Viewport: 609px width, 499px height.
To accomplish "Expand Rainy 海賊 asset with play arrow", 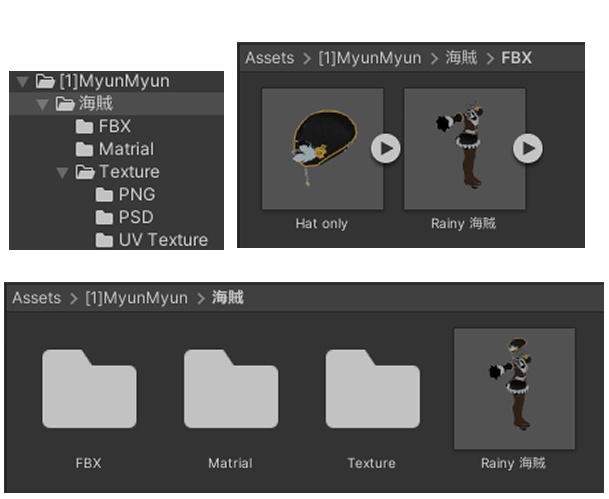I will [x=528, y=148].
